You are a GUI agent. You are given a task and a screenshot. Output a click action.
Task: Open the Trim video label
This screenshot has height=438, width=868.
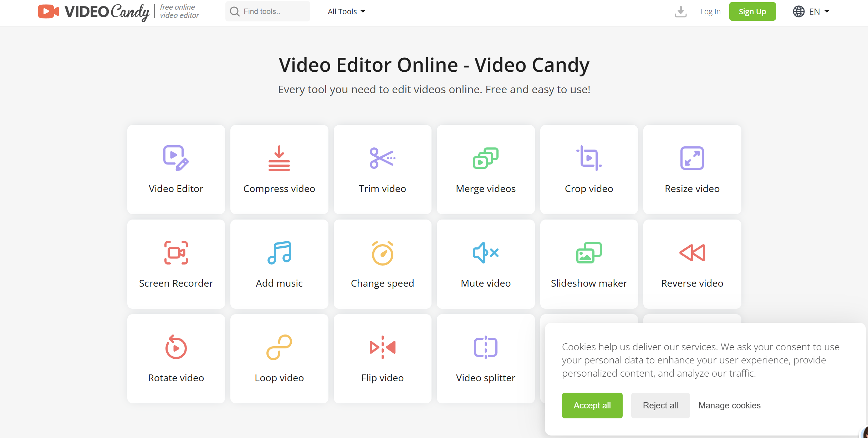382,188
